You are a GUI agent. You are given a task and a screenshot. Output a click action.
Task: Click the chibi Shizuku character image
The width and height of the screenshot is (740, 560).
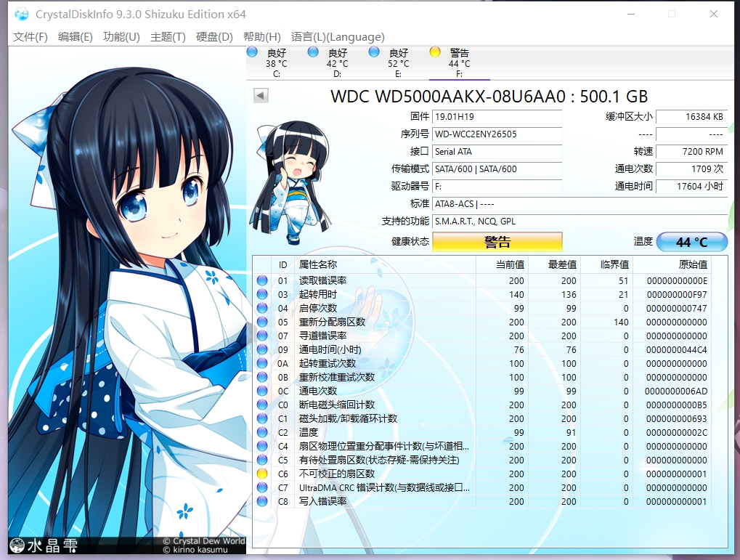292,182
